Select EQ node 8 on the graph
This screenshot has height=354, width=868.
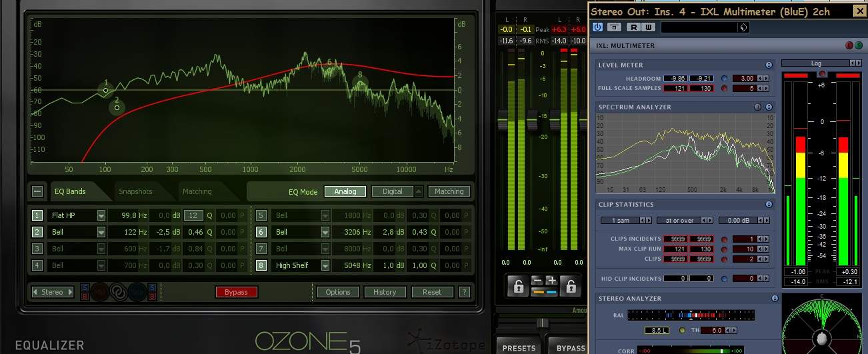360,83
